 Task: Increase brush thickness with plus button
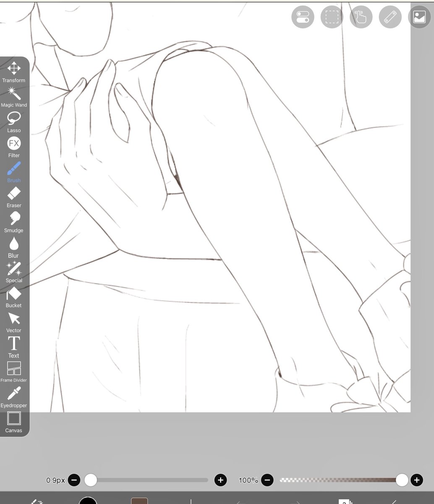click(x=220, y=480)
